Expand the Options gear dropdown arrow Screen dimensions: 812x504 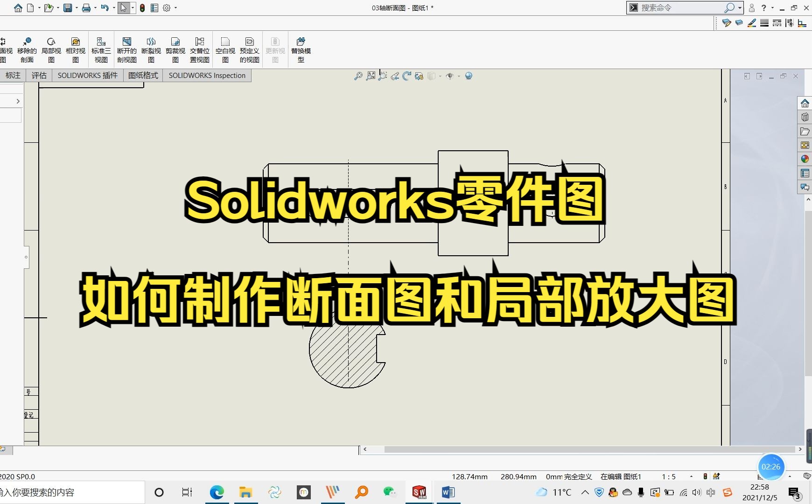[x=175, y=8]
